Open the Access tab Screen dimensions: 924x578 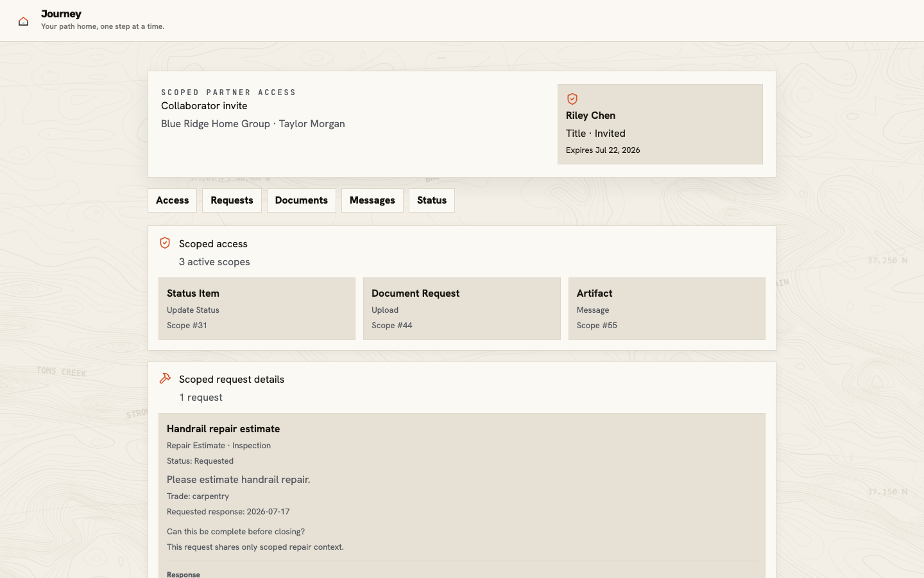tap(173, 200)
